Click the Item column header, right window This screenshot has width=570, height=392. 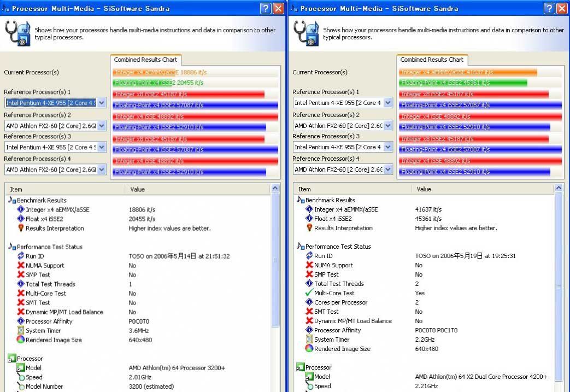point(352,189)
